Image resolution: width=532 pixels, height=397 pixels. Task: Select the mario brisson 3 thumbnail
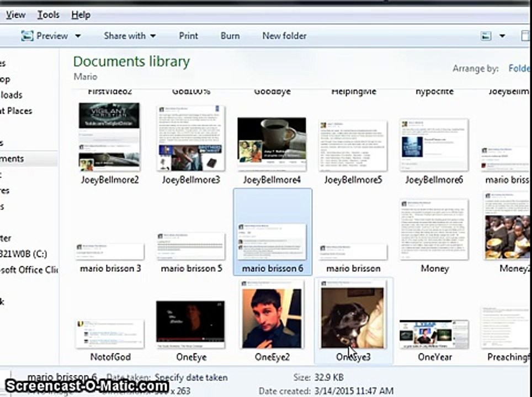(110, 251)
